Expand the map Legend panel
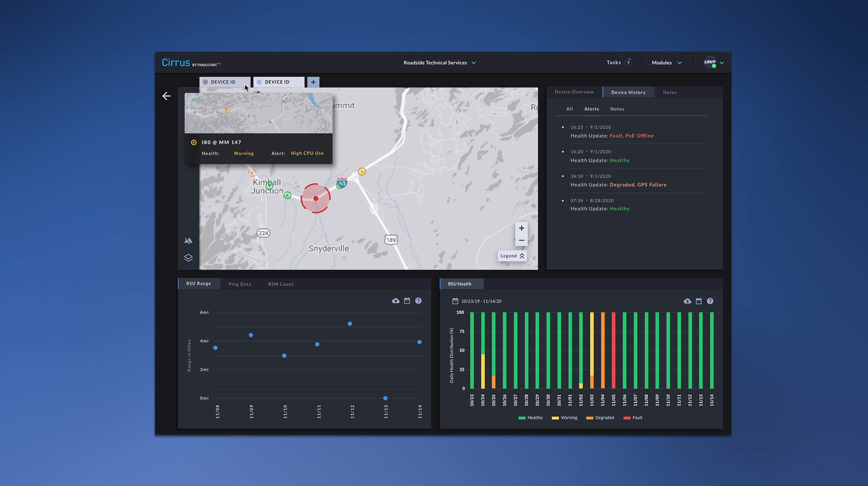This screenshot has height=486, width=868. [x=512, y=256]
